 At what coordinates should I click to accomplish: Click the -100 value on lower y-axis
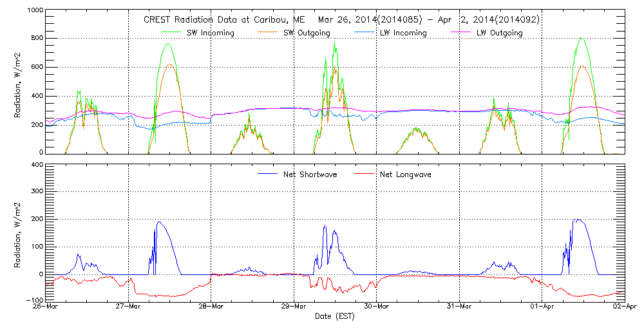pyautogui.click(x=35, y=300)
